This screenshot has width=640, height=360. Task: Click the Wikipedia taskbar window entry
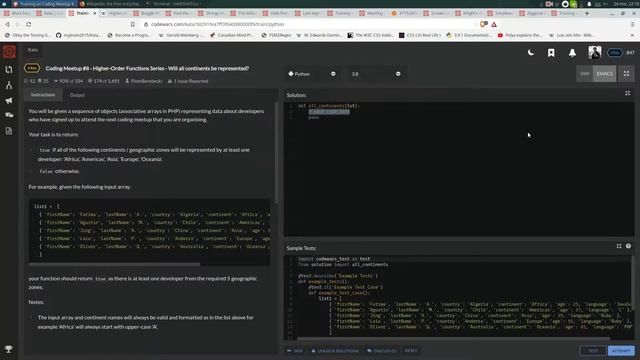tap(110, 4)
